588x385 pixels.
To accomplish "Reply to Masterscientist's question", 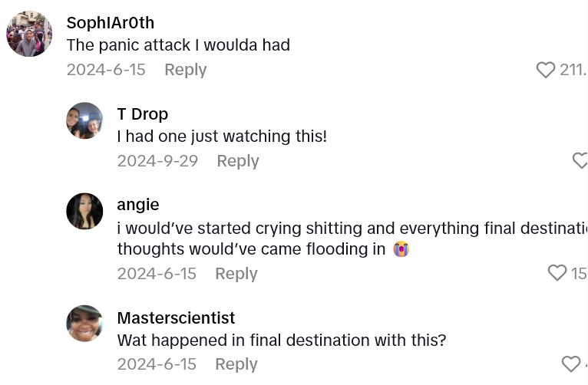I will click(x=236, y=364).
